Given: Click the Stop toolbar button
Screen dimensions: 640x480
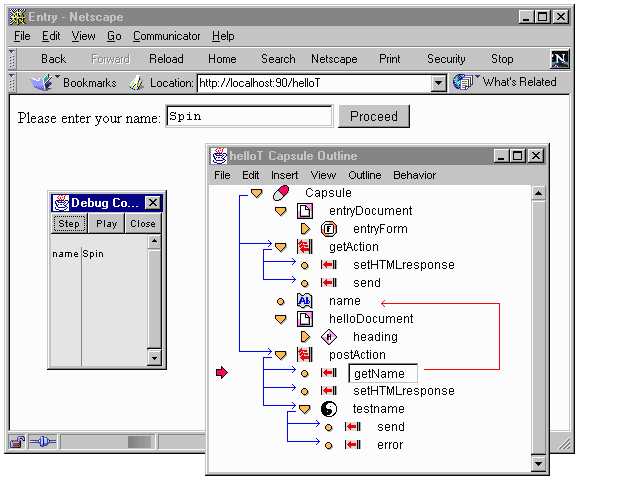Looking at the screenshot, I should [502, 59].
